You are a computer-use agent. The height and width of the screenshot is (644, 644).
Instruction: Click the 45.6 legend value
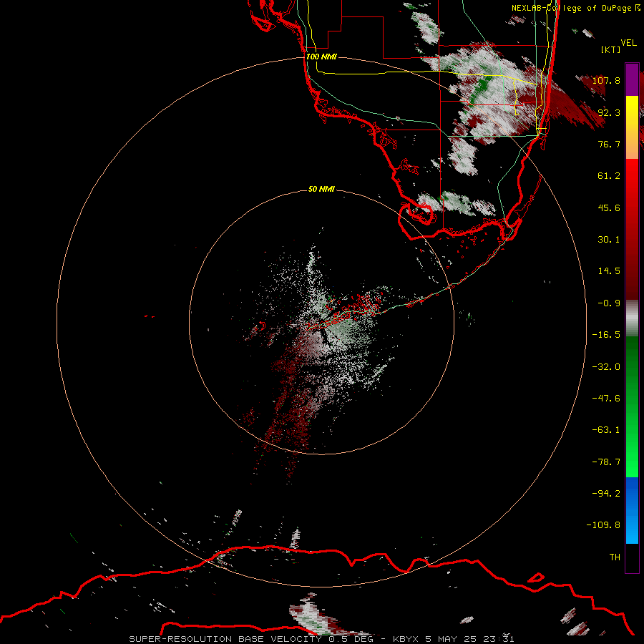point(609,208)
